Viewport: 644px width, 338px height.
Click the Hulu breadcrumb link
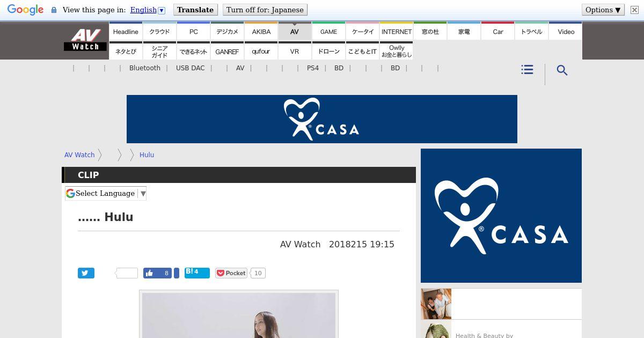click(x=147, y=155)
